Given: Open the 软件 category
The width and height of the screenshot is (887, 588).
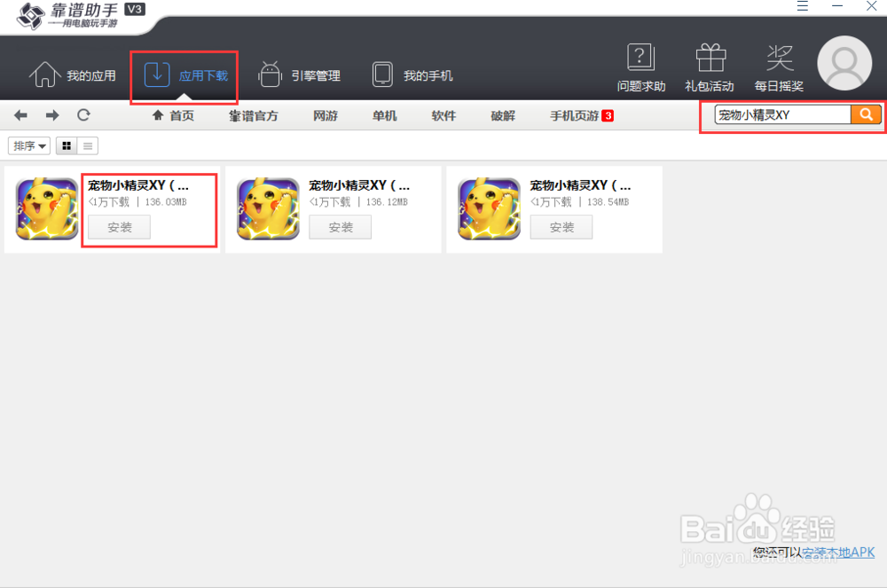Looking at the screenshot, I should 443,116.
